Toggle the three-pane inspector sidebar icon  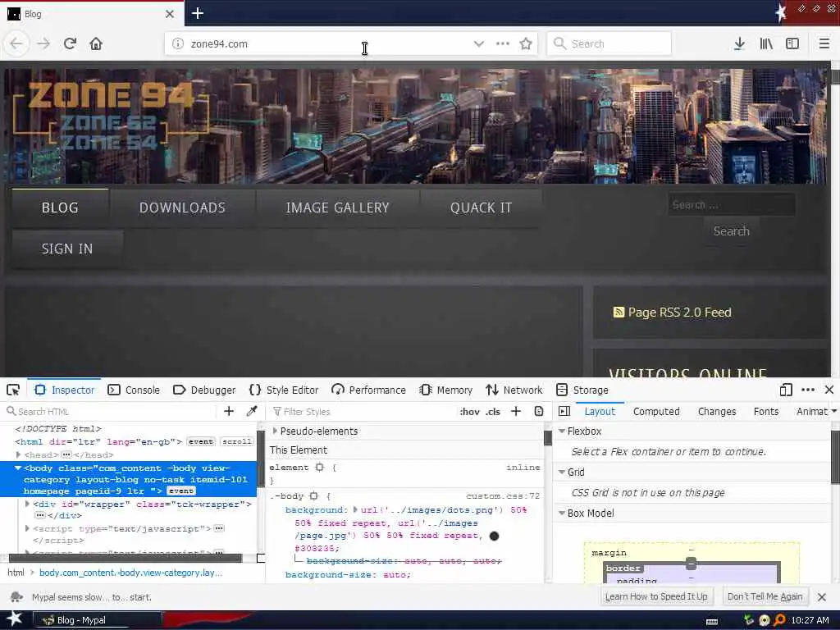564,411
